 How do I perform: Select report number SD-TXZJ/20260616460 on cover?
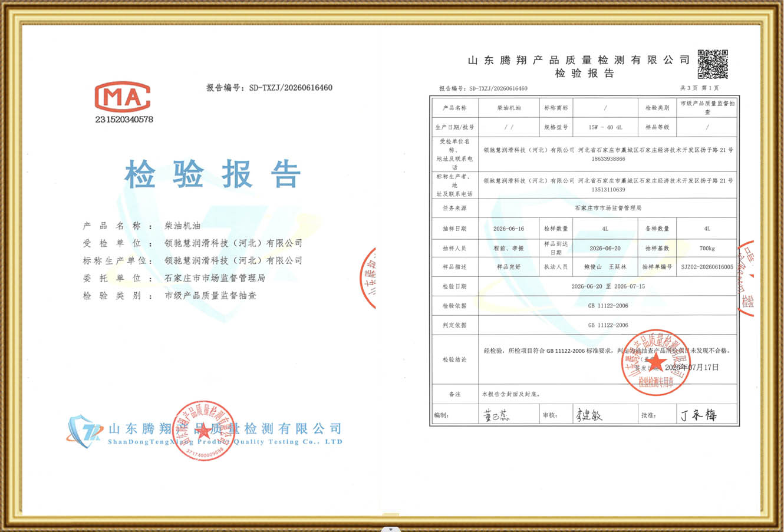[x=291, y=88]
